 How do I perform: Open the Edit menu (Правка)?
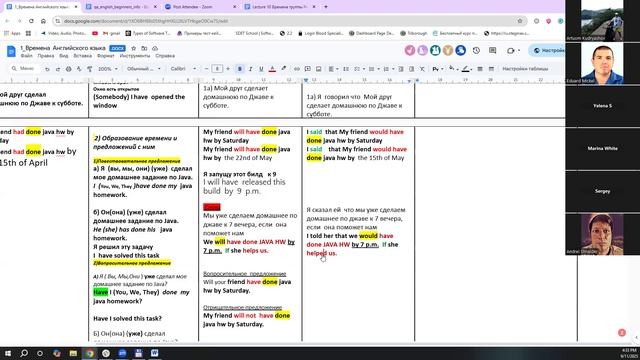46,56
